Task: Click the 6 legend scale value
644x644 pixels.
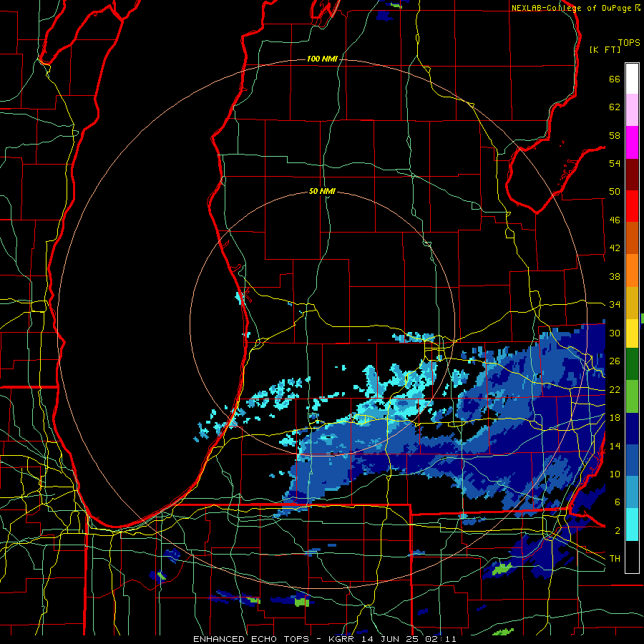Action: 618,502
